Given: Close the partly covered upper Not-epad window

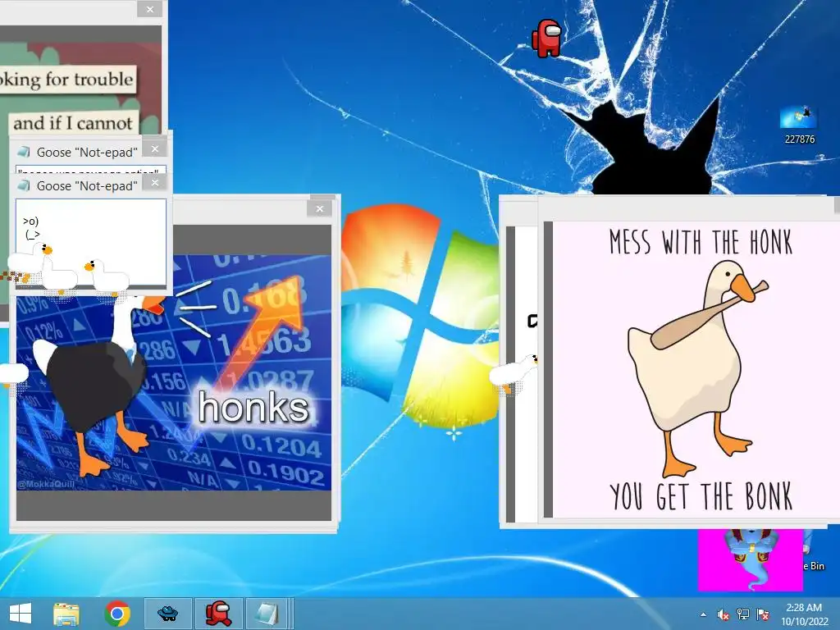Looking at the screenshot, I should tap(155, 149).
